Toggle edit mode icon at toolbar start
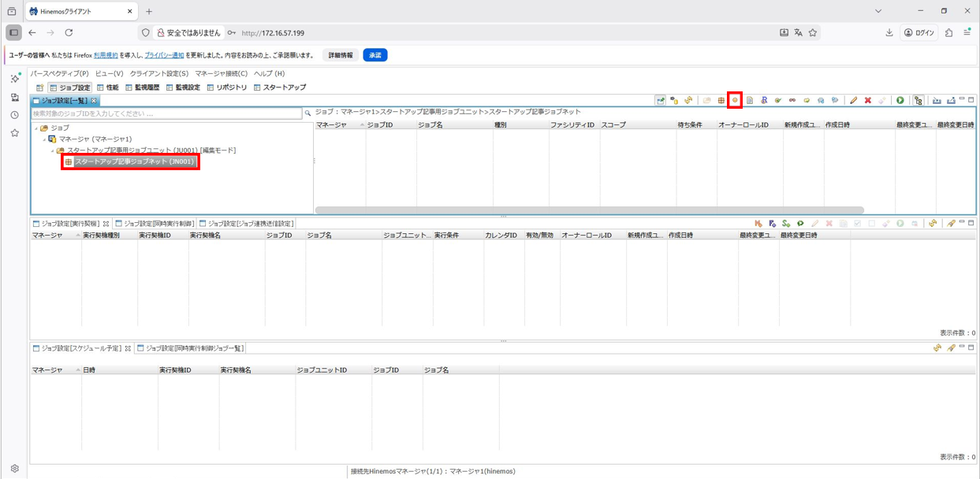Image resolution: width=980 pixels, height=479 pixels. point(660,100)
